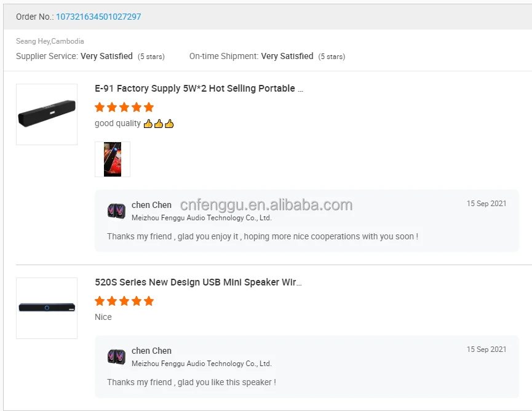Click reviewer name Seang Hey, Cambodia
The height and width of the screenshot is (411, 532).
[50, 41]
